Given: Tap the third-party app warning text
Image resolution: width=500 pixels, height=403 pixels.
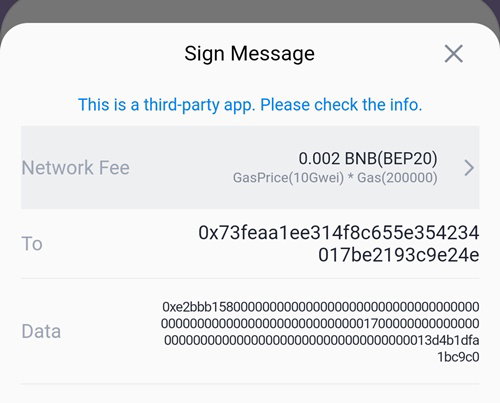Looking at the screenshot, I should pos(250,105).
